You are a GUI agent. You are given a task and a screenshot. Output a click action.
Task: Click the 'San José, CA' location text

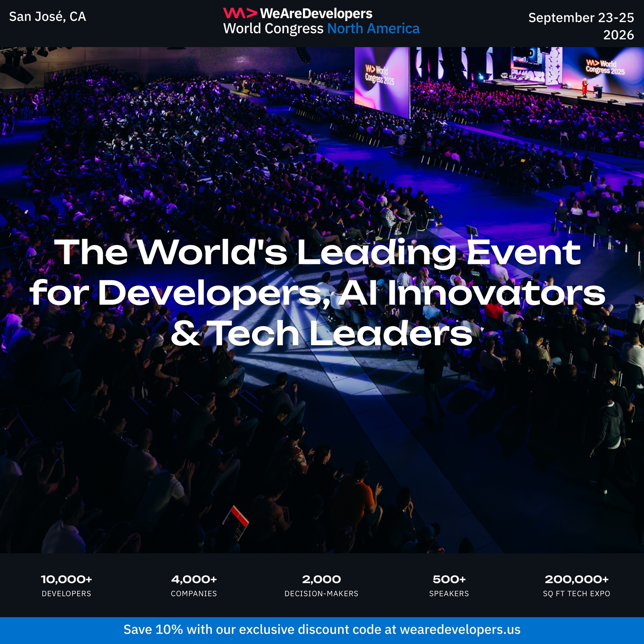[x=47, y=17]
